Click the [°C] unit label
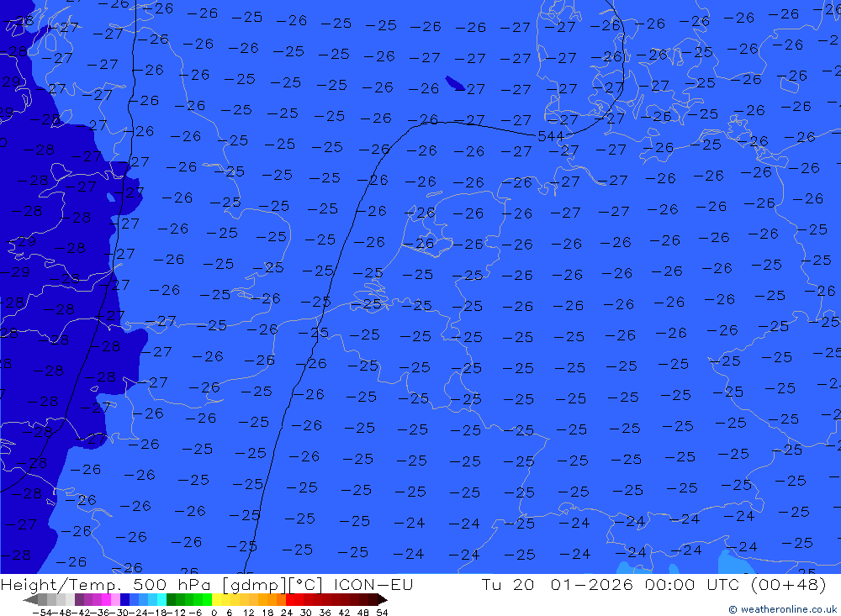This screenshot has width=841, height=616. click(x=304, y=585)
